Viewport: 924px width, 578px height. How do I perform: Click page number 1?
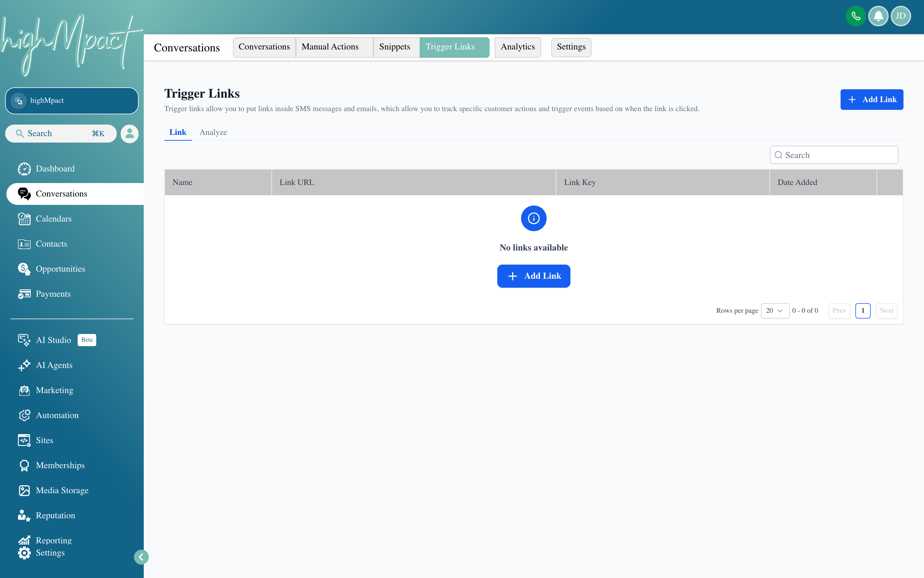pos(862,311)
